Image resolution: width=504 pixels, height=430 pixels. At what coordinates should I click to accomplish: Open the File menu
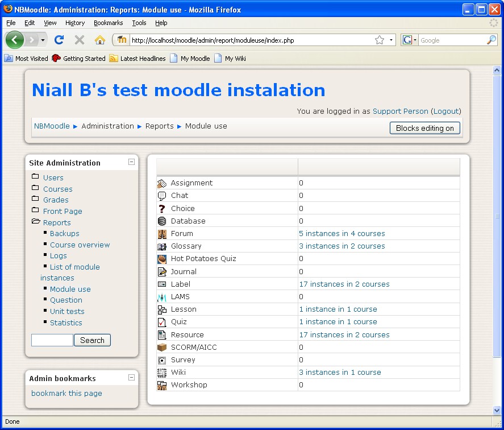point(11,23)
